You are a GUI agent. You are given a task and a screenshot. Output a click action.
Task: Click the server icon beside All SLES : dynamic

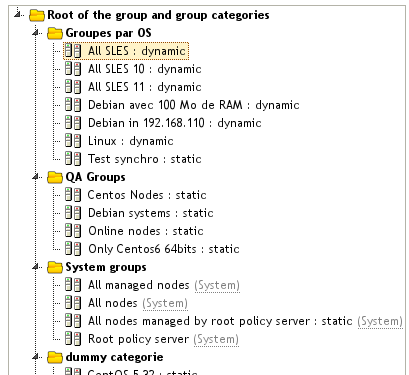[x=73, y=51]
